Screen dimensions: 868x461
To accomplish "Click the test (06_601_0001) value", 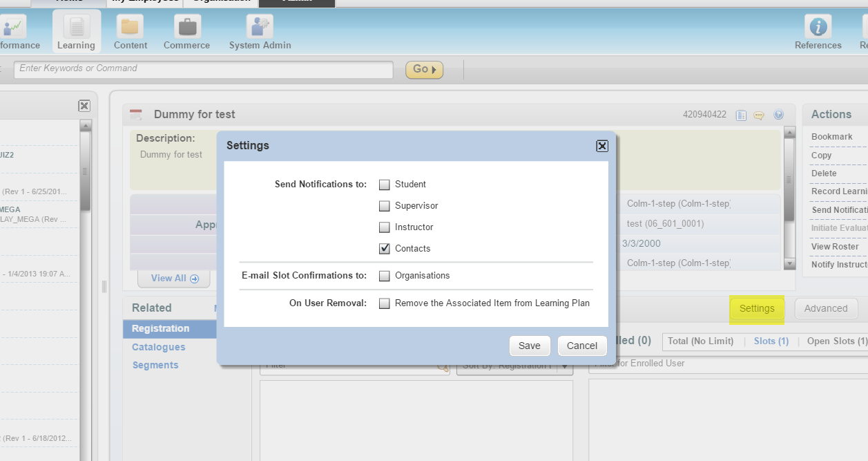I will 665,224.
